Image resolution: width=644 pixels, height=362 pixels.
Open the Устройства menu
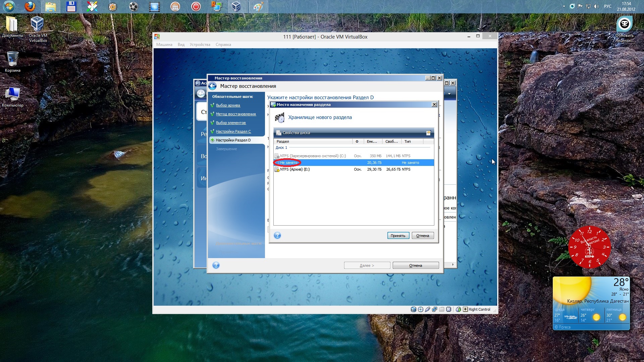200,45
